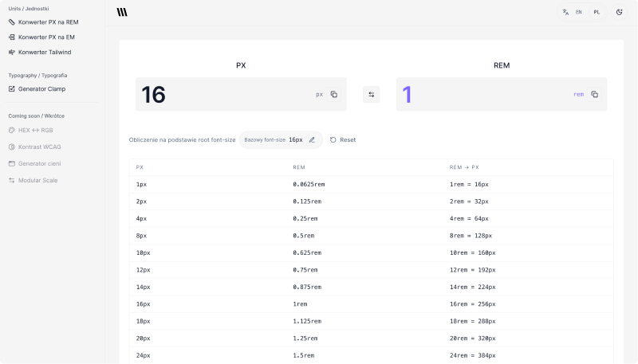
Task: Select the 1.25rem value
Action: [x=305, y=338]
